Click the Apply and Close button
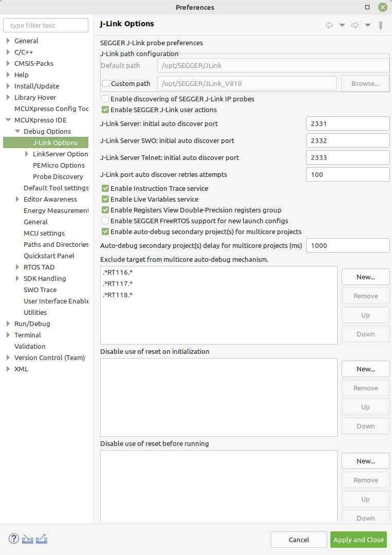Screen dimensions: 392x555 [358, 540]
